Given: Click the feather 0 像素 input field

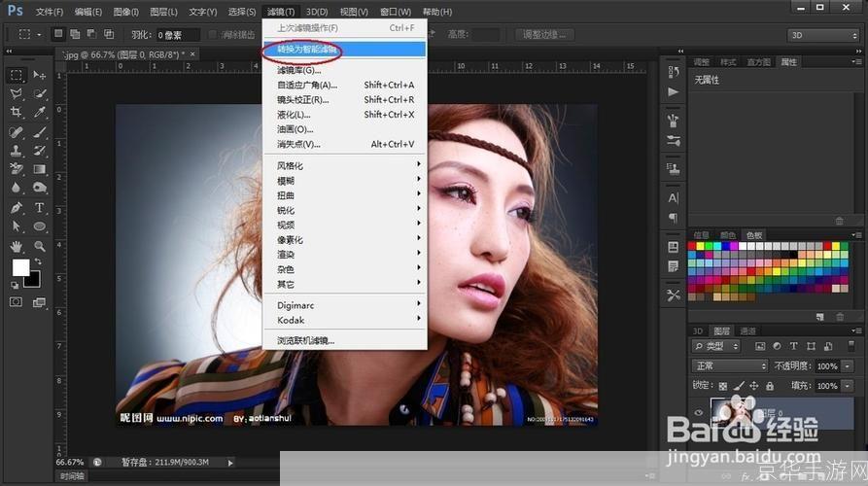Looking at the screenshot, I should click(177, 35).
